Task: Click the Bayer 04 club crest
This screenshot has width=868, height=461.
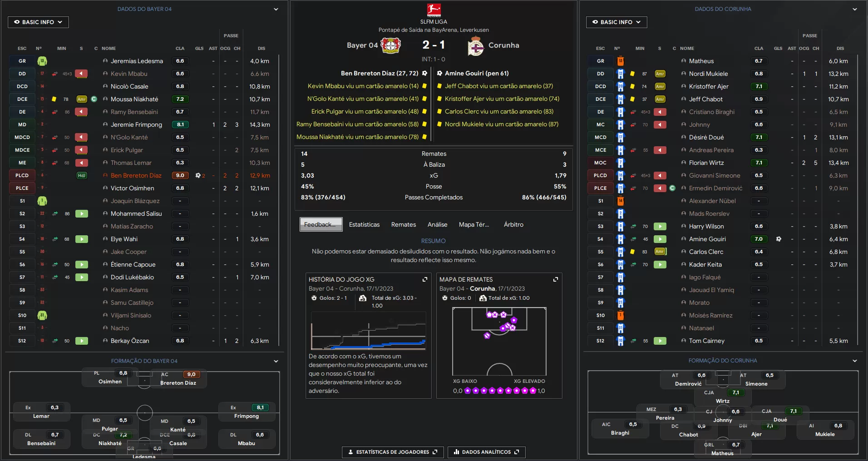Action: (x=390, y=45)
